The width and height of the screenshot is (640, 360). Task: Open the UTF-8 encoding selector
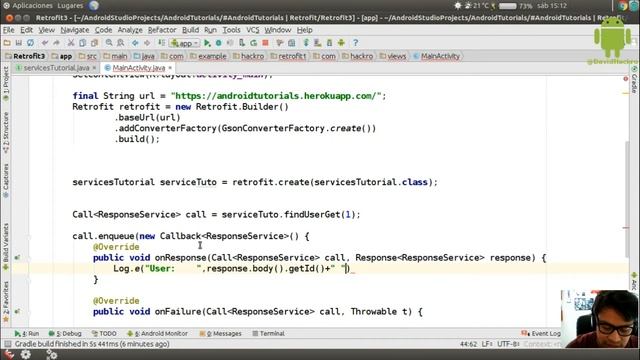pos(508,344)
